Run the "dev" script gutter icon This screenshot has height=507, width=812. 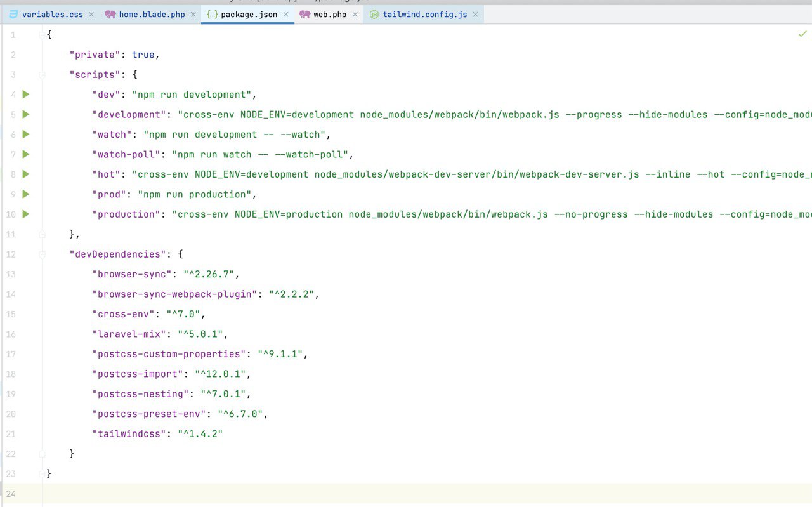click(26, 95)
